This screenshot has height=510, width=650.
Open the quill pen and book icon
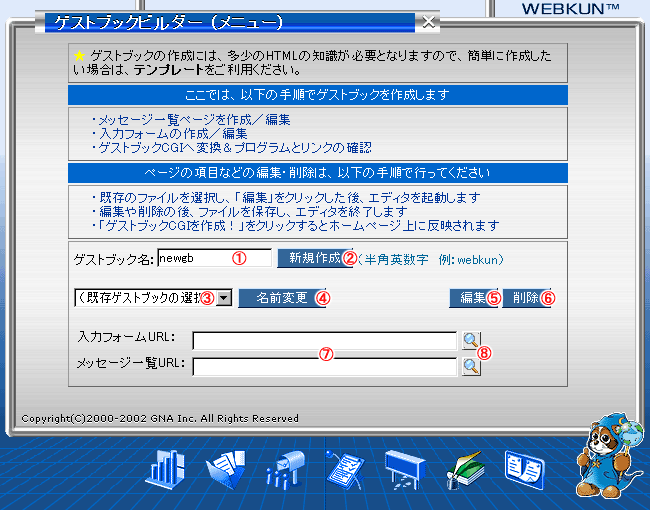(465, 469)
